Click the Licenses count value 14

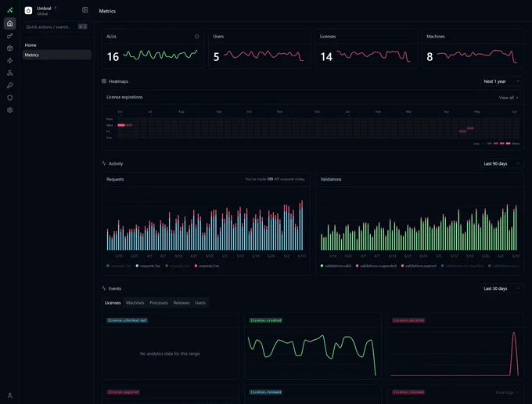pyautogui.click(x=326, y=56)
